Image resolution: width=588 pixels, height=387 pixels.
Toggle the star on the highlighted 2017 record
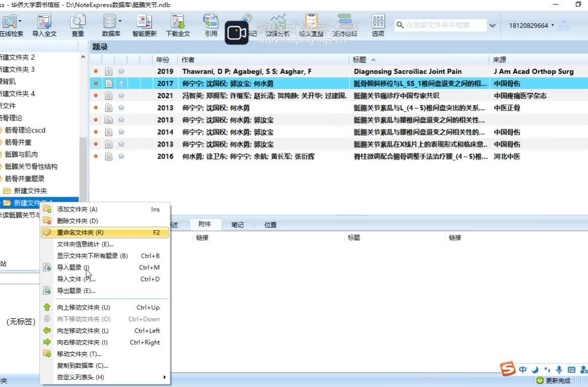click(x=120, y=83)
